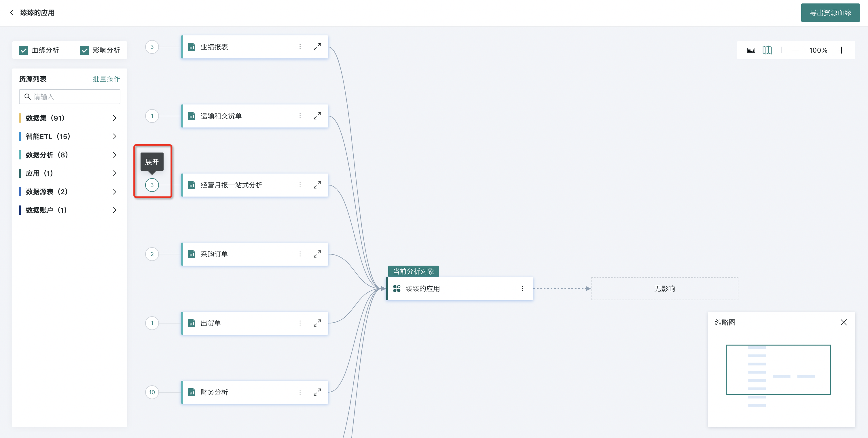Click the 当前分析对象 tag
The width and height of the screenshot is (868, 438).
(414, 271)
